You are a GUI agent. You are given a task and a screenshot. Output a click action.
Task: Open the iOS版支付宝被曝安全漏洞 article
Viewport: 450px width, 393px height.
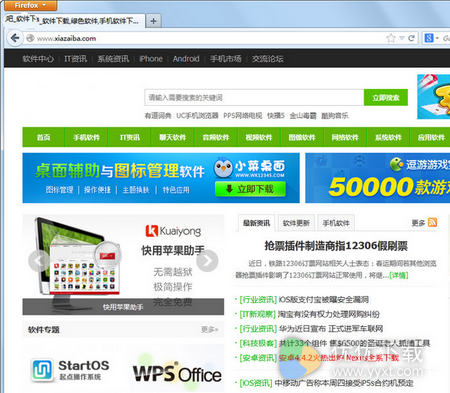[x=323, y=300]
